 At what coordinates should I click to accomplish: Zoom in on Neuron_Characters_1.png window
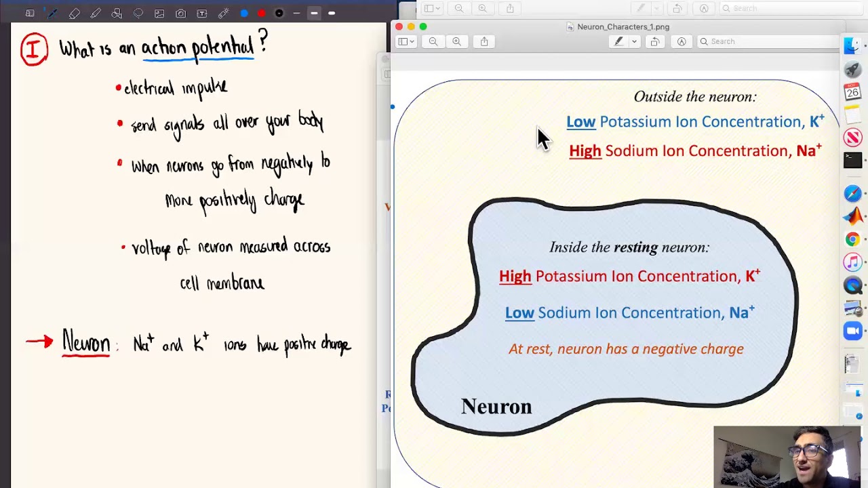456,41
